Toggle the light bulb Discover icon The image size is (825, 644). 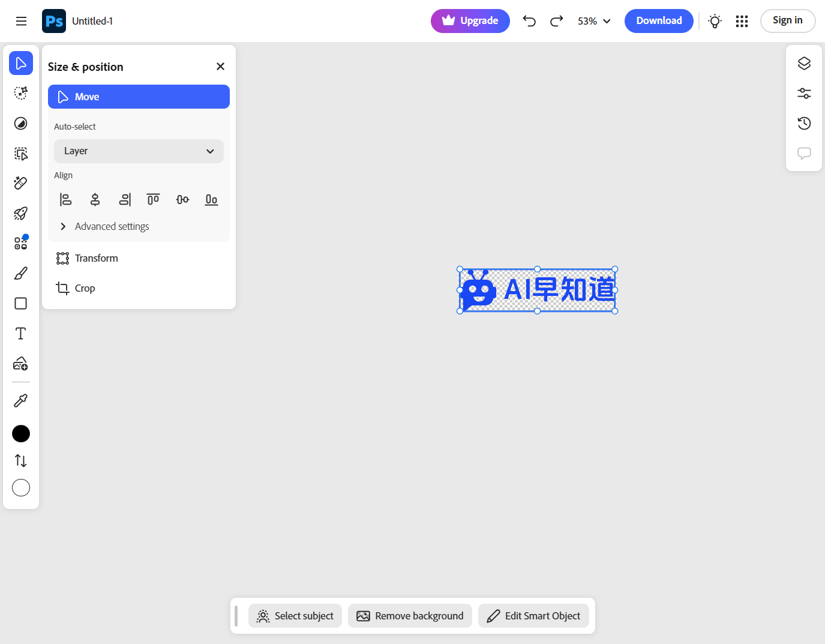pos(715,22)
